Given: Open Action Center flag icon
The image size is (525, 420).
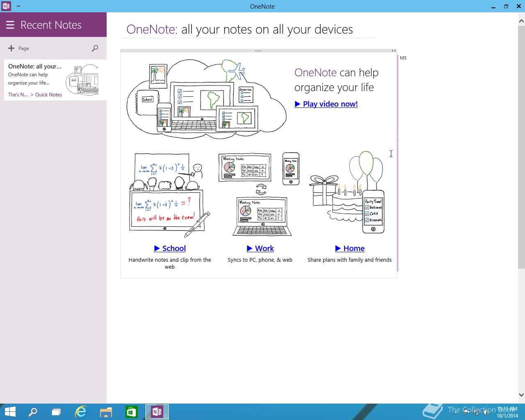Looking at the screenshot, I should [x=466, y=412].
